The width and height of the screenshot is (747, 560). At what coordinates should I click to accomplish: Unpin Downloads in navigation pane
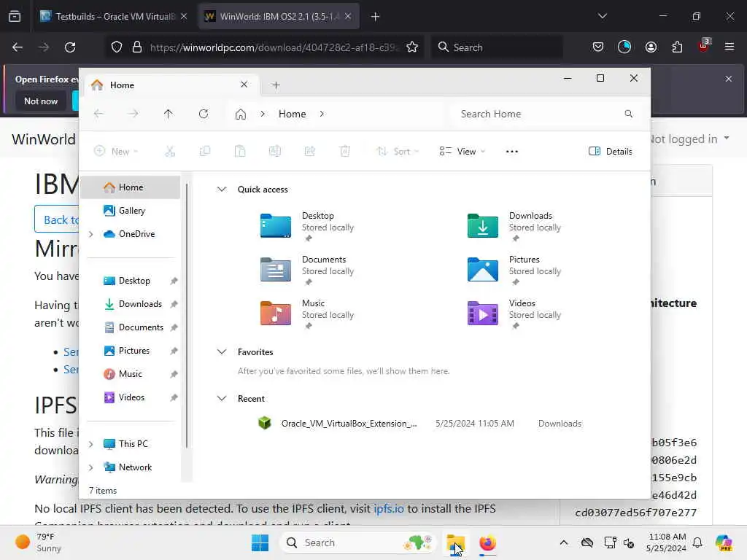pyautogui.click(x=174, y=304)
